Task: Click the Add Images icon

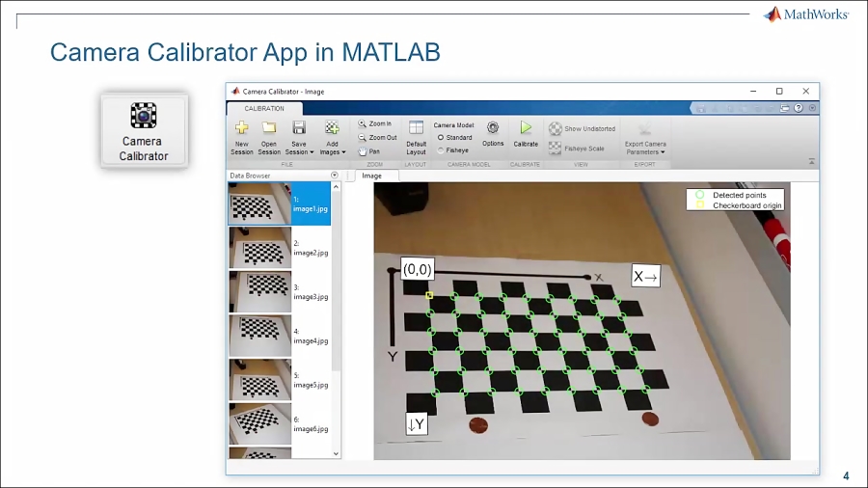Action: 332,128
